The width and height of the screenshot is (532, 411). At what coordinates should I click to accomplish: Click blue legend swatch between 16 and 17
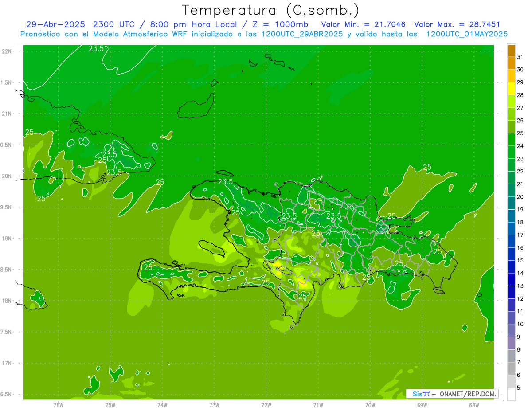point(511,241)
